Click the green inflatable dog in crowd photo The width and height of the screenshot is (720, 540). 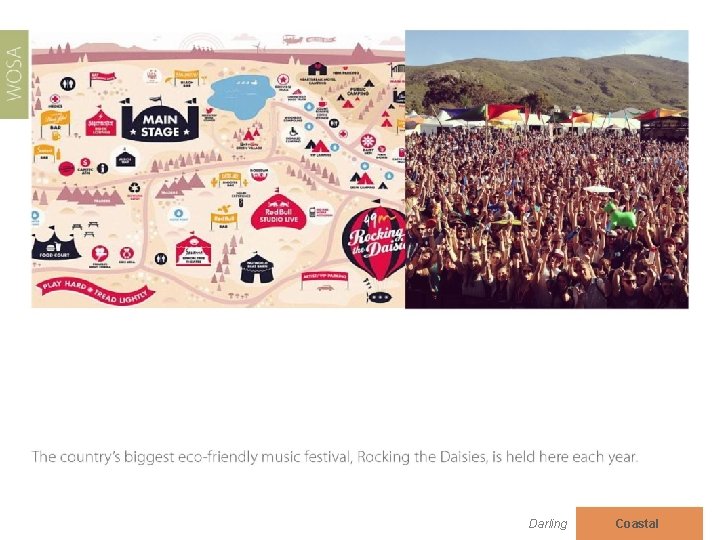[621, 216]
